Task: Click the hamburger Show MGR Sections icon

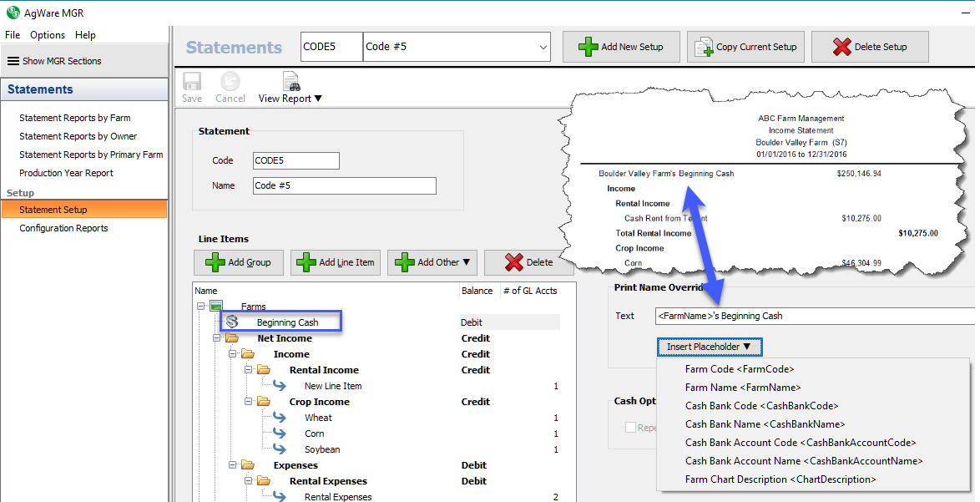Action: (13, 61)
